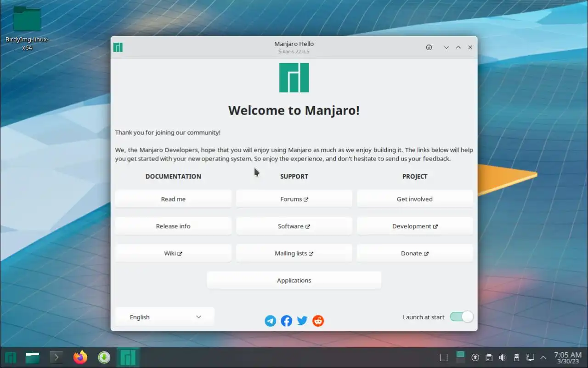Open the Wiki external link

pyautogui.click(x=173, y=253)
